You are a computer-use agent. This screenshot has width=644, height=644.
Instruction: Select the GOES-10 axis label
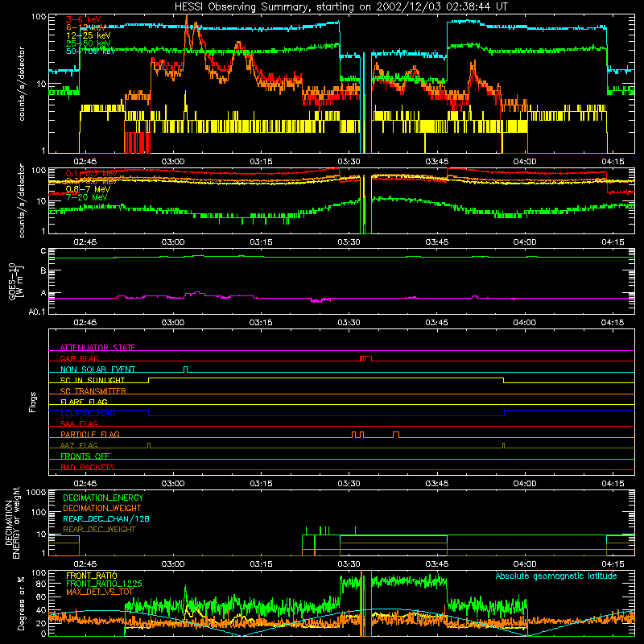click(15, 281)
